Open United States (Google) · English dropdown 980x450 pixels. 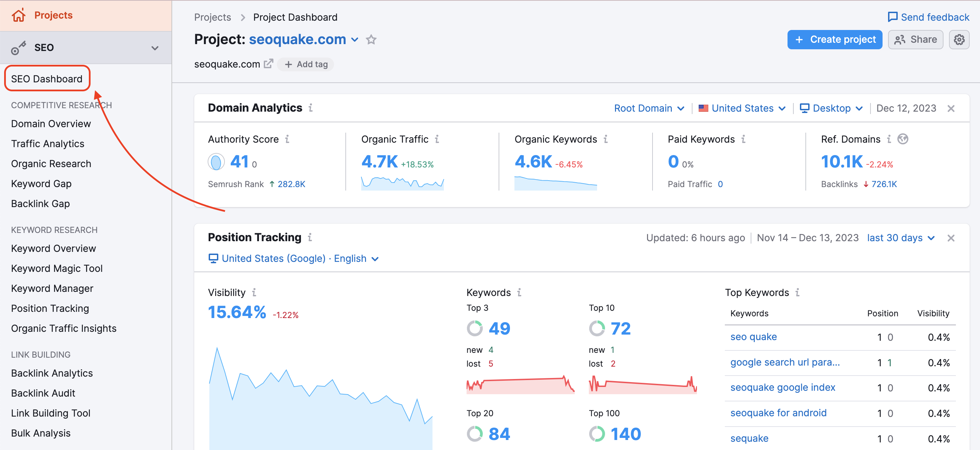point(293,258)
